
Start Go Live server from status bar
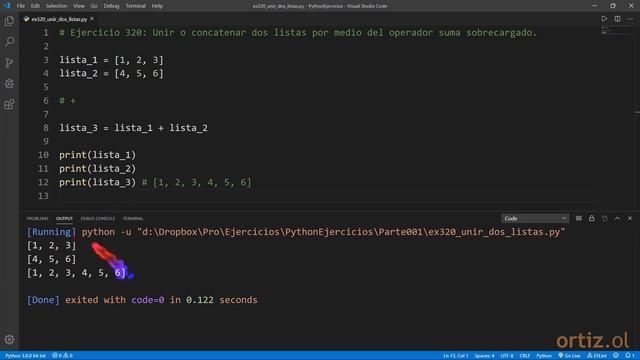569,356
